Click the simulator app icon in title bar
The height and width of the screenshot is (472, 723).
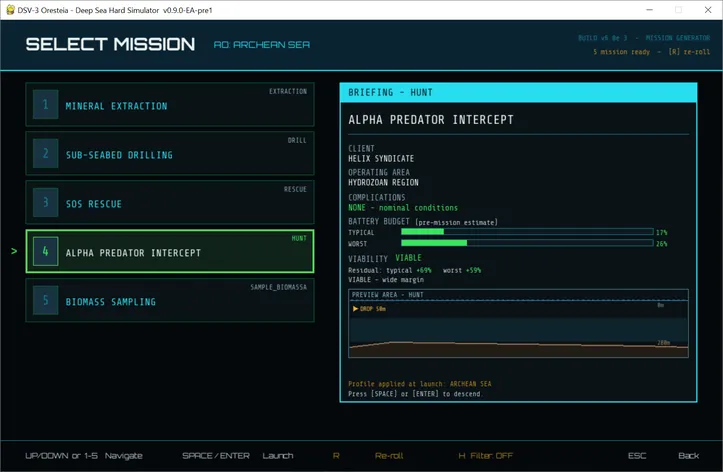10,10
